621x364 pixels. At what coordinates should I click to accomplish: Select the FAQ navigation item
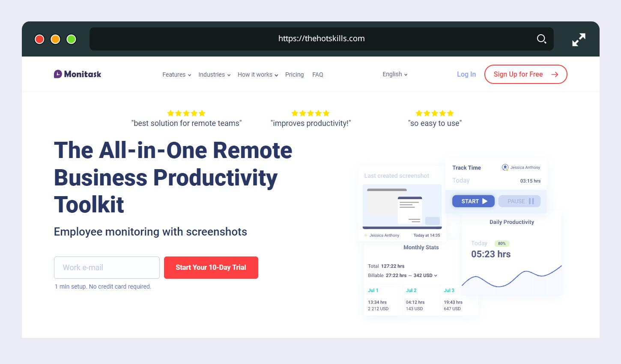coord(318,75)
